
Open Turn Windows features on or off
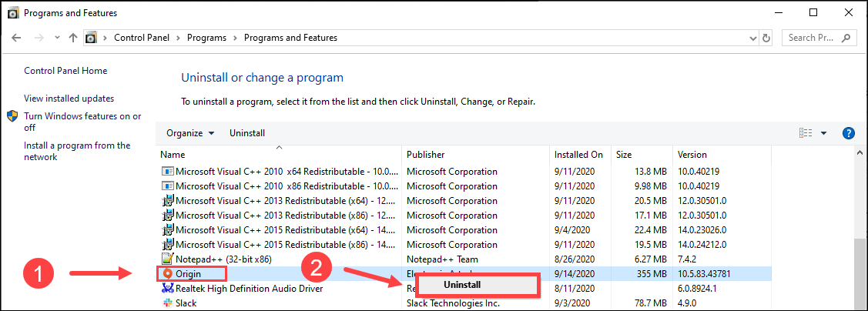(82, 122)
